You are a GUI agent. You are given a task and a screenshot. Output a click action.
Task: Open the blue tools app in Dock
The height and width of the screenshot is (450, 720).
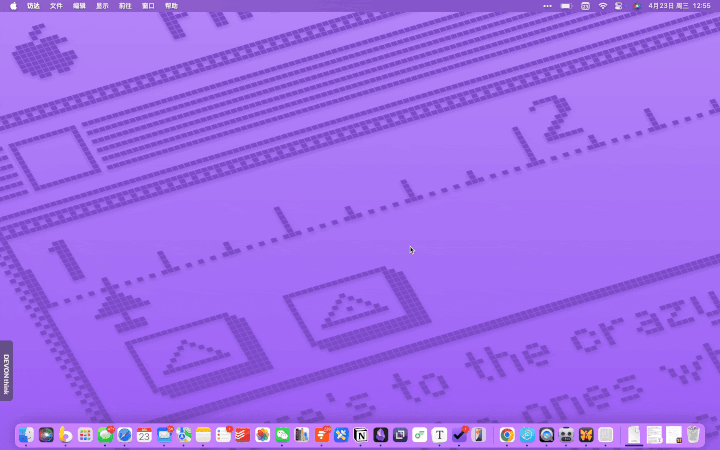point(341,435)
